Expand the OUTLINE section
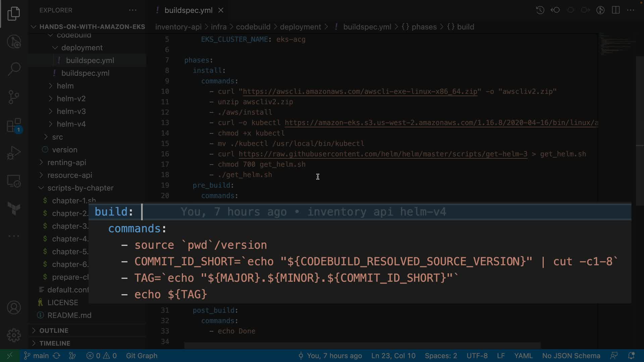This screenshot has width=644, height=362. tap(54, 330)
